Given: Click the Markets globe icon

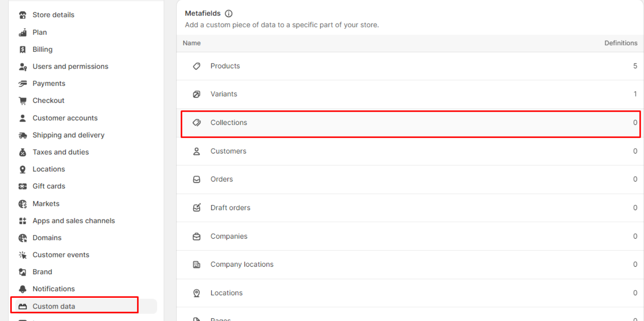Looking at the screenshot, I should click(x=23, y=204).
